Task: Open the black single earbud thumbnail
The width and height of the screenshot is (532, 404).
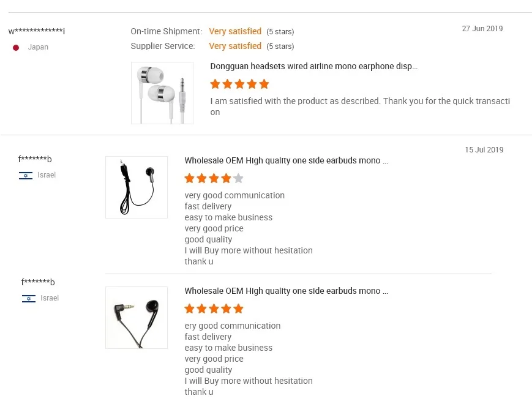Action: coord(137,187)
